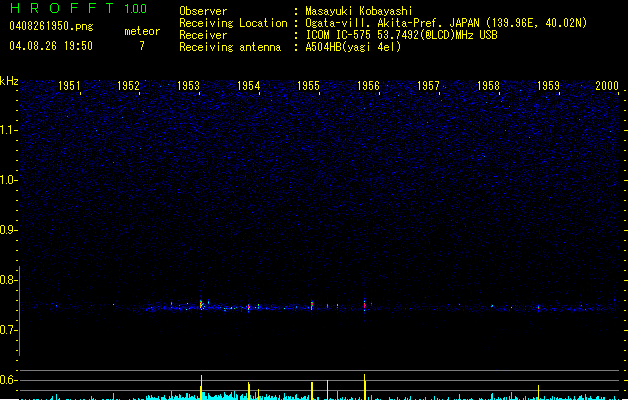
Task: Click the yellow intensity spike under 1959
Action: (x=538, y=392)
